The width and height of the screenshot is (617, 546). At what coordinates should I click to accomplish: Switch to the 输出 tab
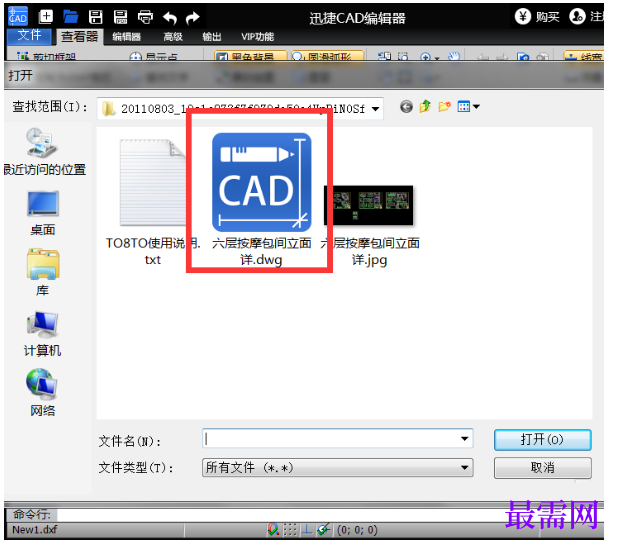pyautogui.click(x=212, y=37)
